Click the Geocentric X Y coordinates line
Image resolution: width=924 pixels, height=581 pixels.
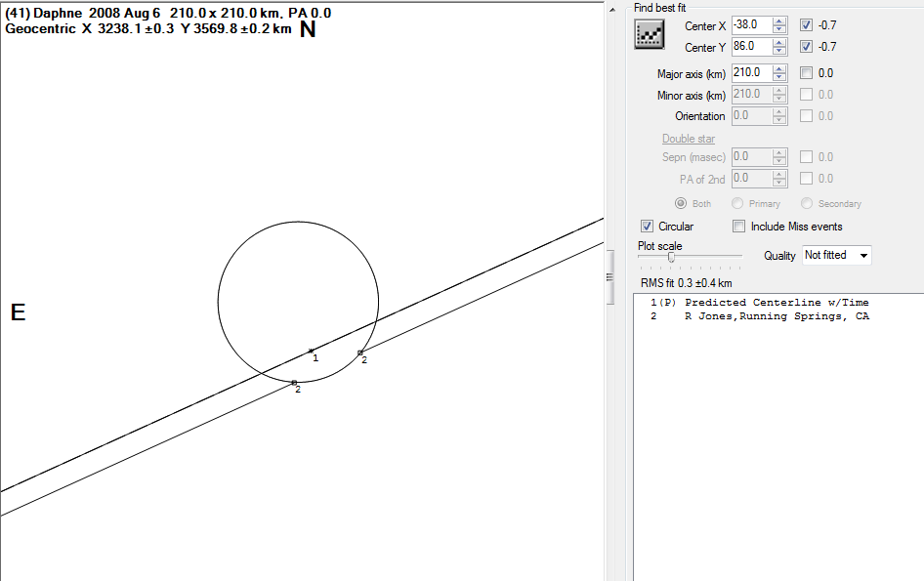tap(147, 29)
